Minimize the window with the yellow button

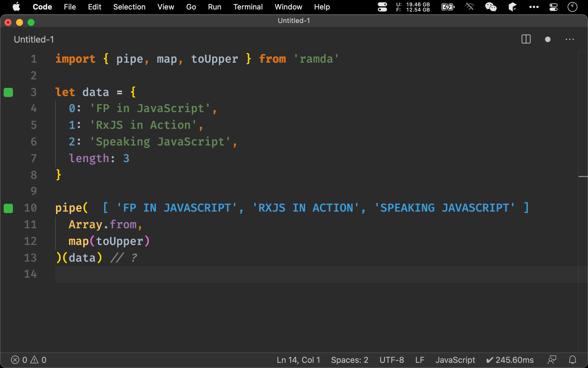(x=20, y=22)
